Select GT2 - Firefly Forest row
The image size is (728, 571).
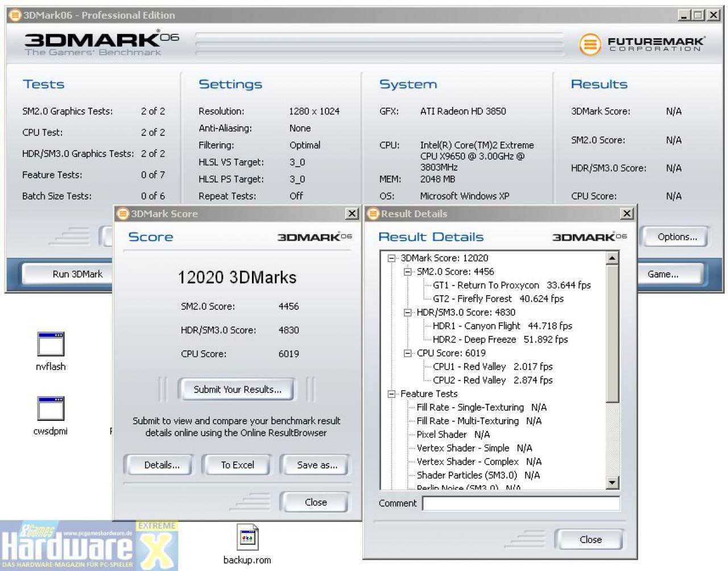498,299
